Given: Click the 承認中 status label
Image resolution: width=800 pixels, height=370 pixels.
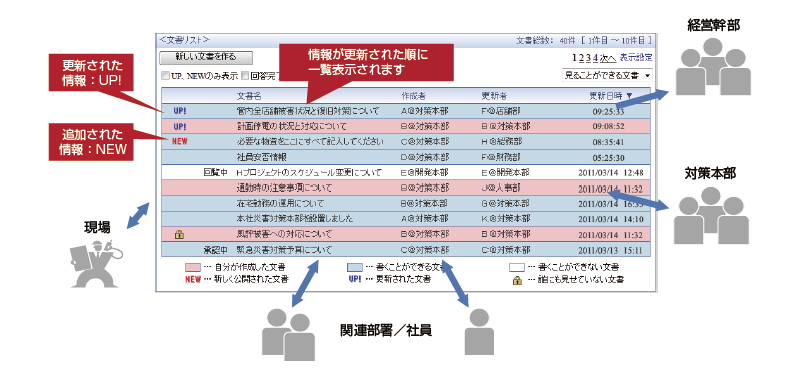Looking at the screenshot, I should click(x=214, y=250).
